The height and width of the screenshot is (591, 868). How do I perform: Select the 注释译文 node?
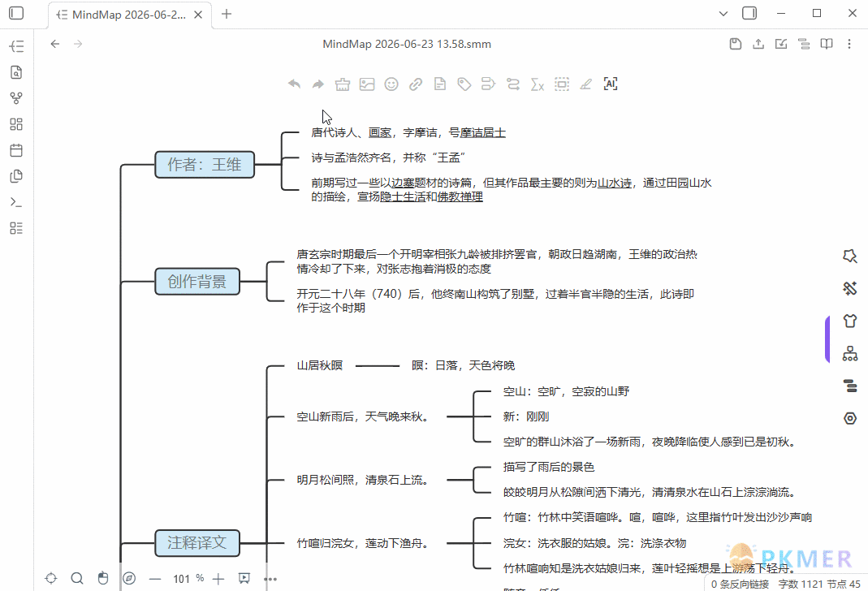point(197,543)
